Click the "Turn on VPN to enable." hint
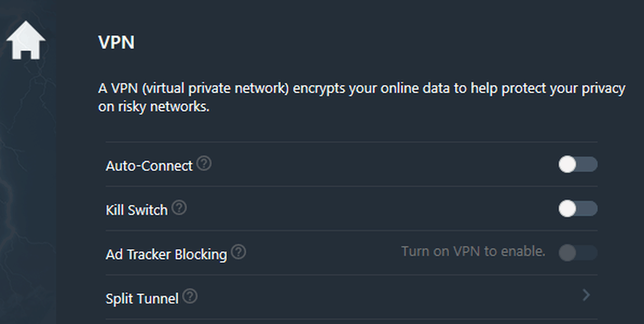The image size is (644, 324). [473, 251]
